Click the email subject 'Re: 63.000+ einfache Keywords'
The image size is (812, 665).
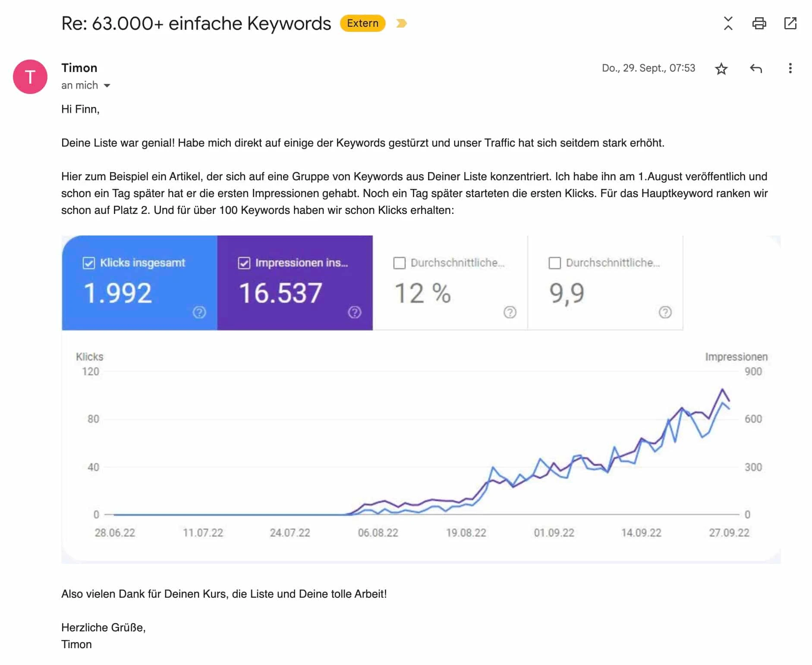coord(196,23)
